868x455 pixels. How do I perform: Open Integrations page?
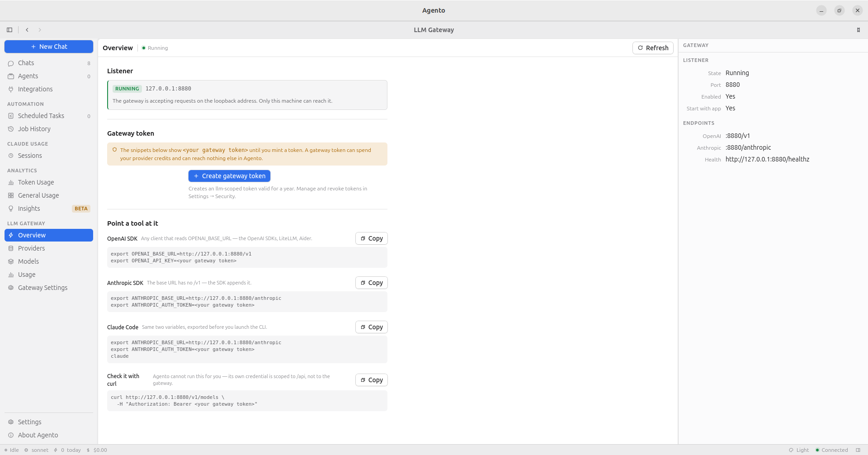point(49,89)
